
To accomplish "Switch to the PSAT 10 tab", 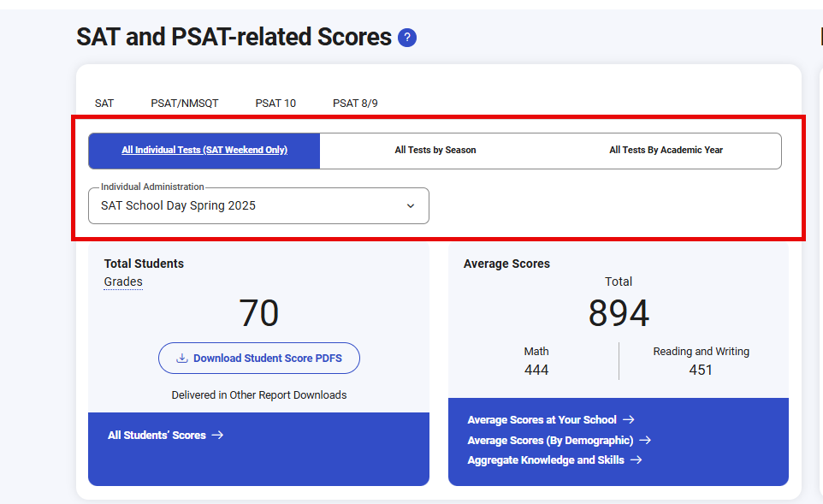I will pyautogui.click(x=275, y=104).
